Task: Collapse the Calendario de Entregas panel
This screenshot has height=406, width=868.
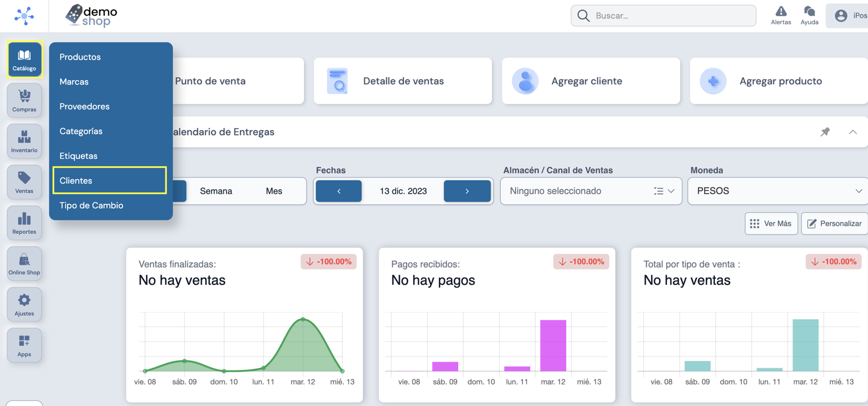Action: [853, 132]
